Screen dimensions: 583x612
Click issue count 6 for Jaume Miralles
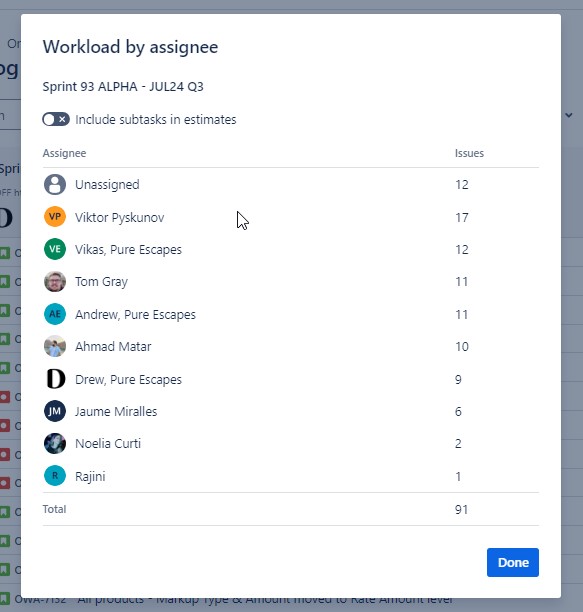click(x=458, y=411)
